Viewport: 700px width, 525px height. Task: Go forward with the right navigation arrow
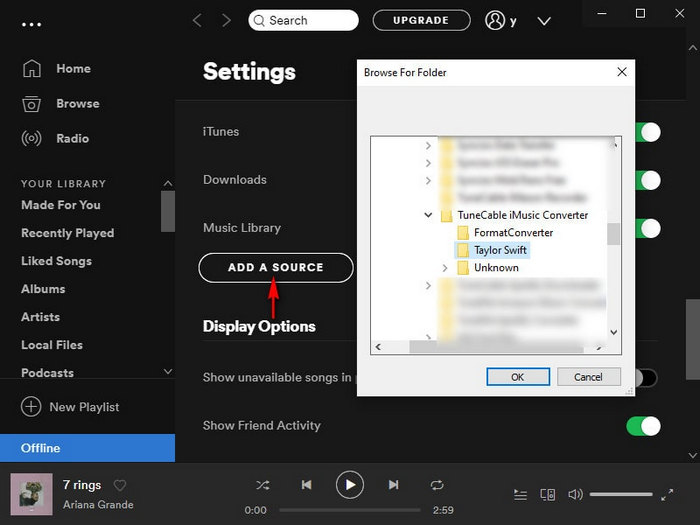pos(226,20)
